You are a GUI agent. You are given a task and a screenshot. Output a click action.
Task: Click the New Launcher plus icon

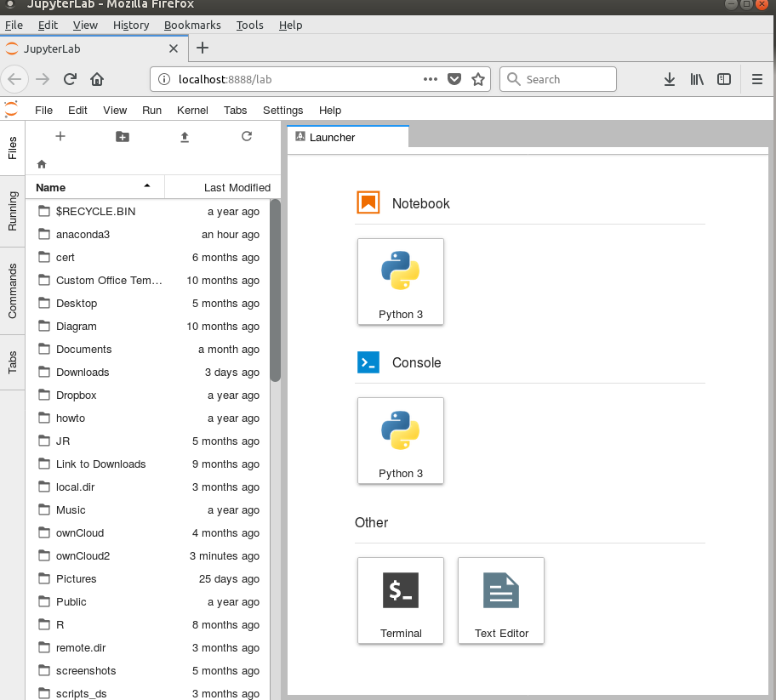pyautogui.click(x=60, y=136)
